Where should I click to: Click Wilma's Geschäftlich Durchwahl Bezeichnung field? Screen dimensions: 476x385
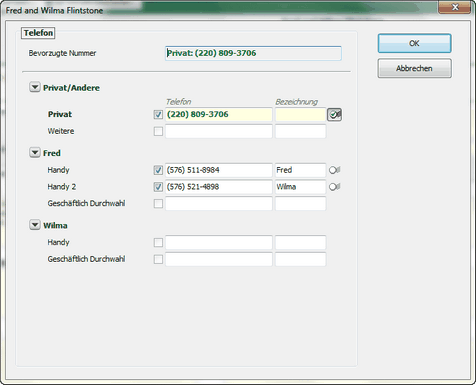[x=300, y=259]
